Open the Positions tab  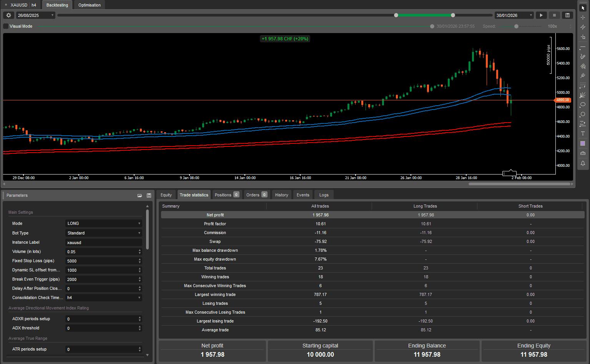click(227, 195)
